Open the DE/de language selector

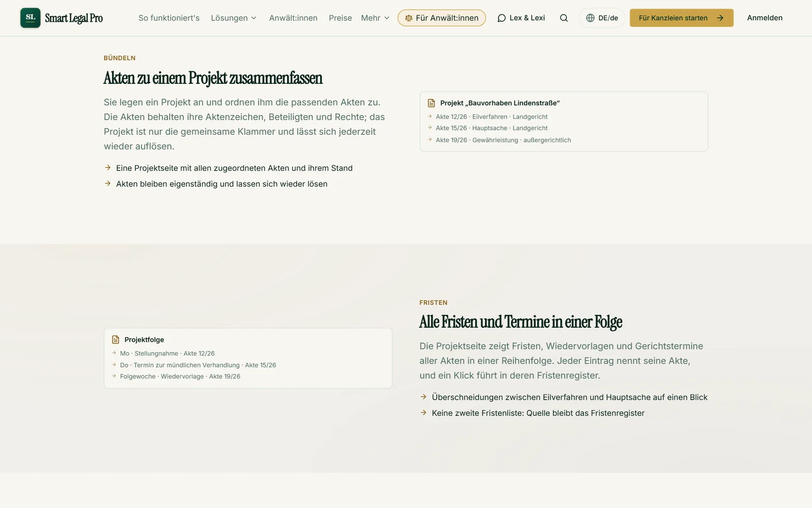coord(602,18)
